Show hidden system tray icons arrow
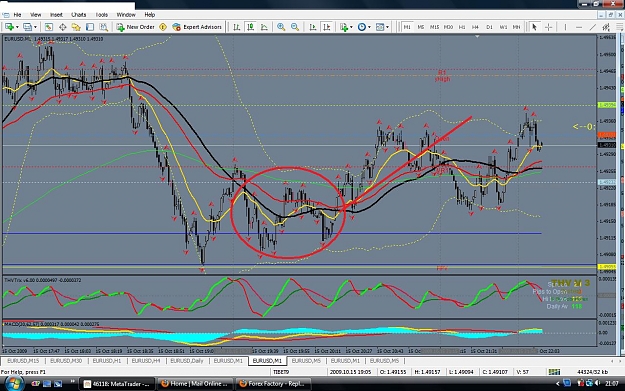 pyautogui.click(x=557, y=384)
